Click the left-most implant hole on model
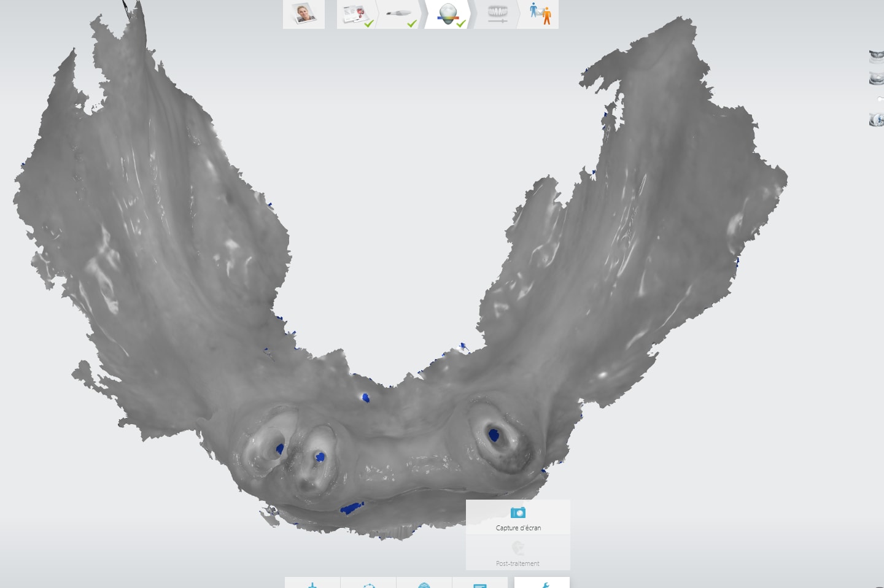 click(x=279, y=449)
